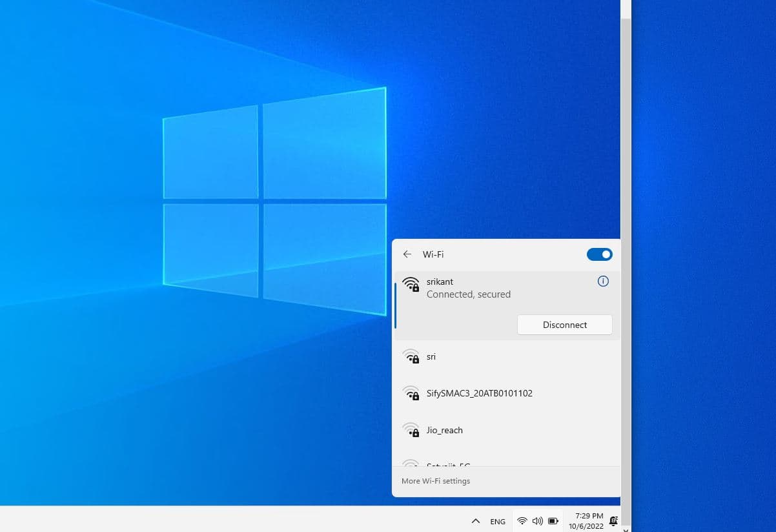Open the notification center bell icon
Viewport: 776px width, 532px height.
coord(613,521)
